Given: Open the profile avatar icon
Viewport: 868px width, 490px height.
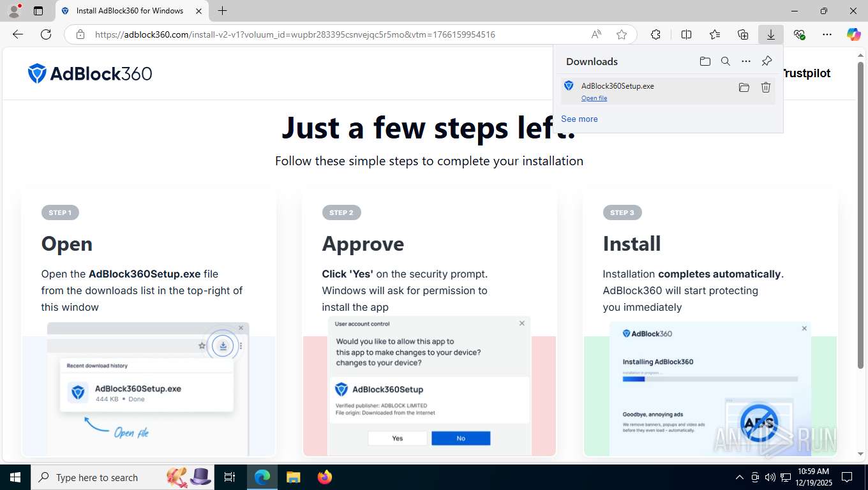Looking at the screenshot, I should [x=13, y=10].
